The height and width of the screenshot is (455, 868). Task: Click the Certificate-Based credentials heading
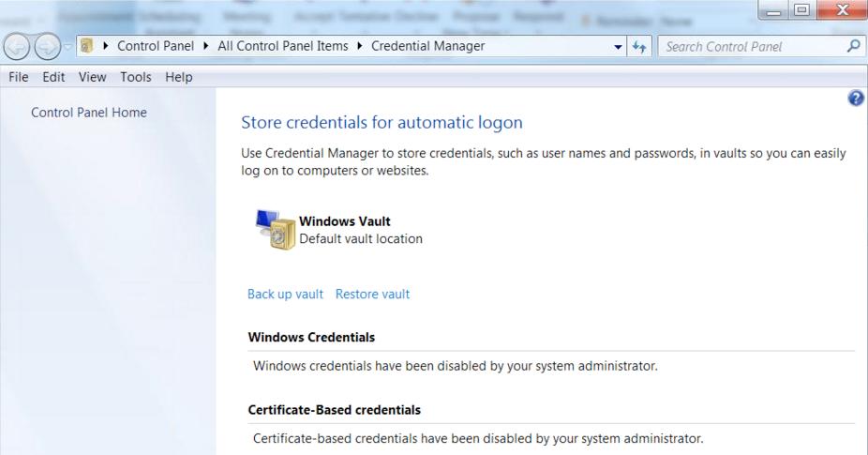[335, 410]
